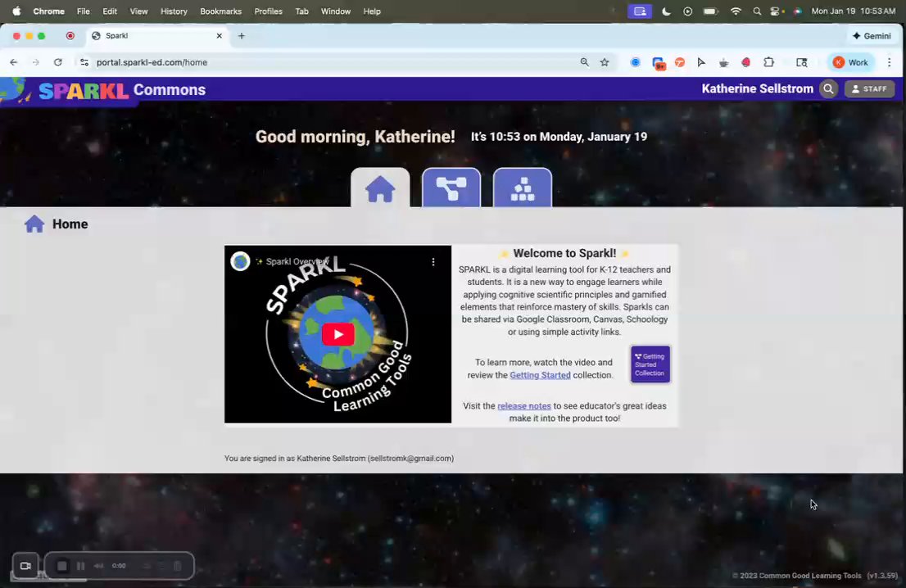Open the File menu
The height and width of the screenshot is (588, 906).
[84, 11]
